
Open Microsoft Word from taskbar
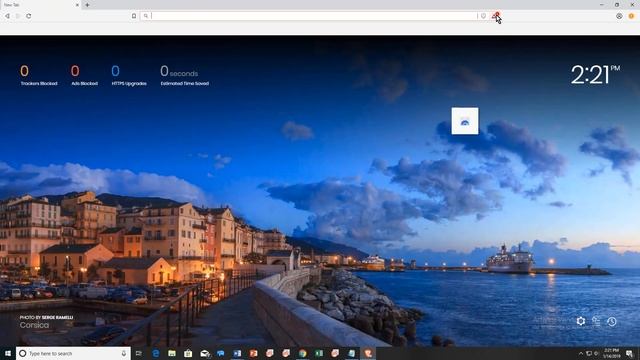(237, 353)
